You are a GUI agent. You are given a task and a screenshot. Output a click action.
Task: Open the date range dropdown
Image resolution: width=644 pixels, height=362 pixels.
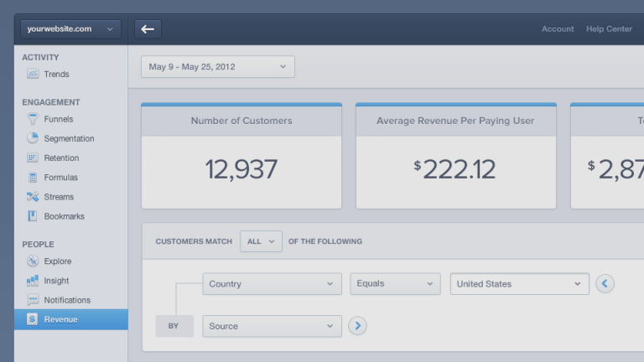218,66
